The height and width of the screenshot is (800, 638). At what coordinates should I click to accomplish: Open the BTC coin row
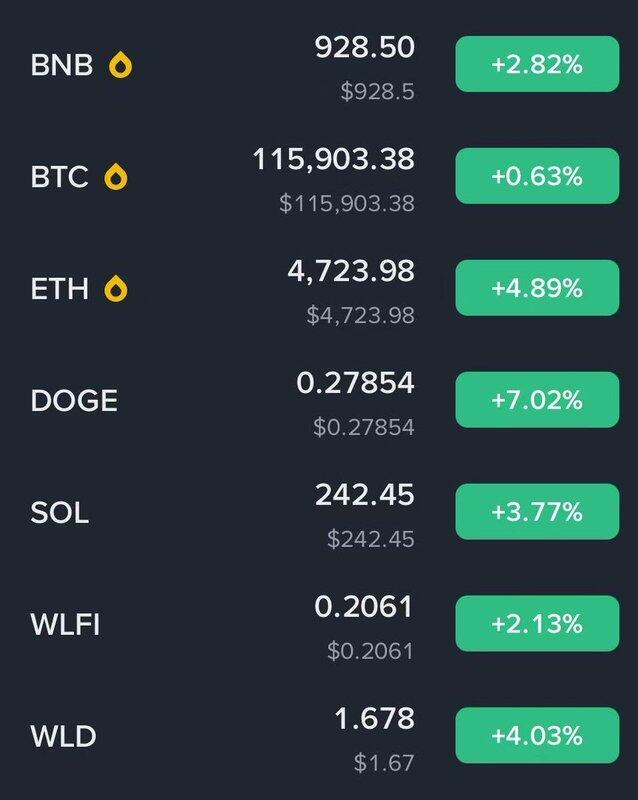(319, 177)
